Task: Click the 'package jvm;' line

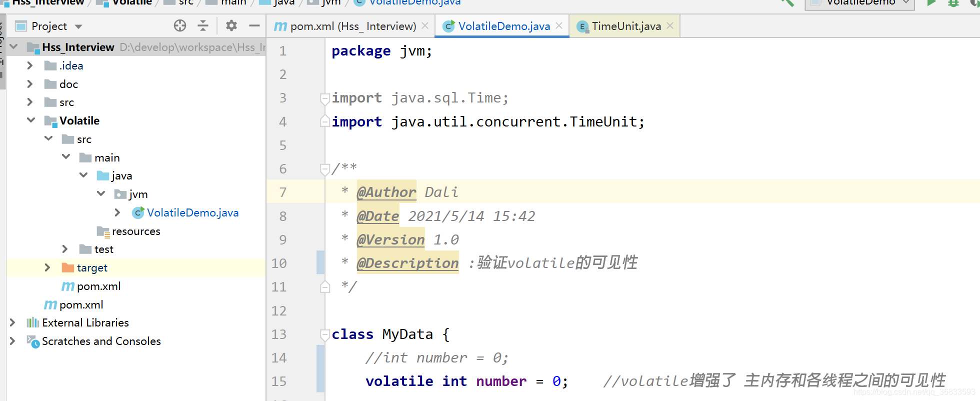Action: (x=381, y=51)
